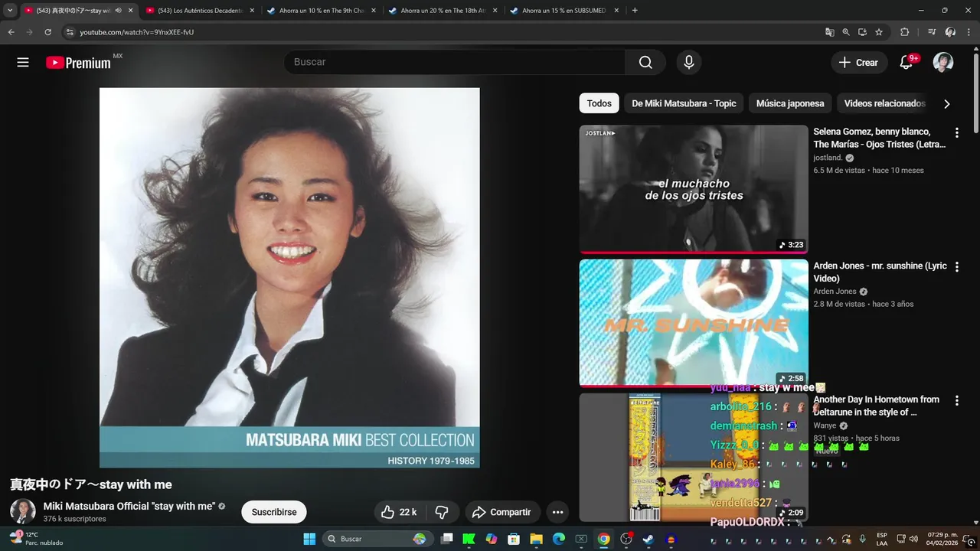Select the Música japonesa chip
Image resolution: width=980 pixels, height=551 pixels.
coord(790,103)
